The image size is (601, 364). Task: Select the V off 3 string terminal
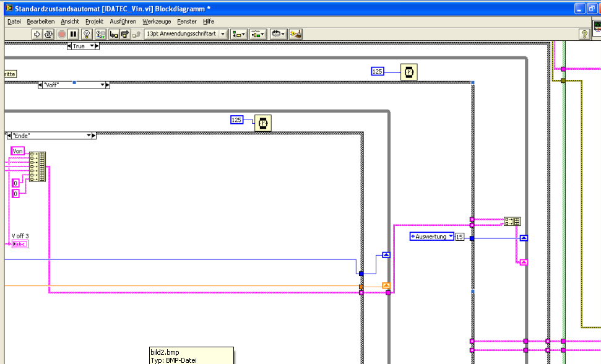20,244
